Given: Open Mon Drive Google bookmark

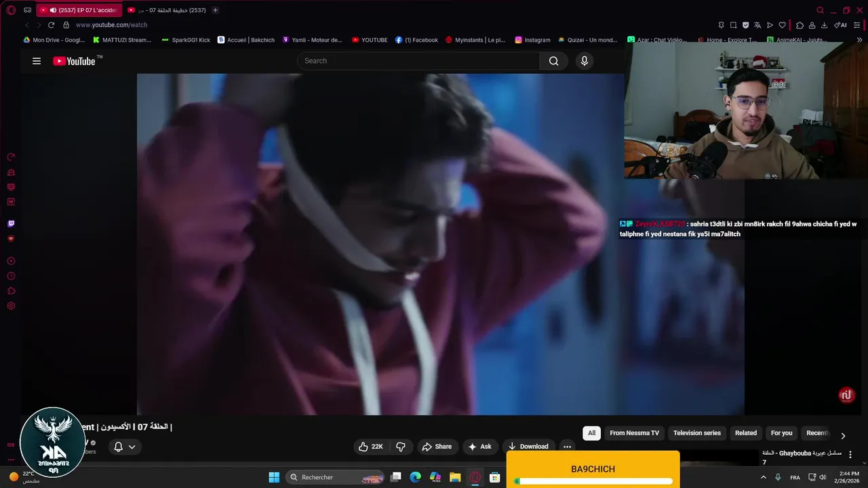Looking at the screenshot, I should tap(54, 40).
